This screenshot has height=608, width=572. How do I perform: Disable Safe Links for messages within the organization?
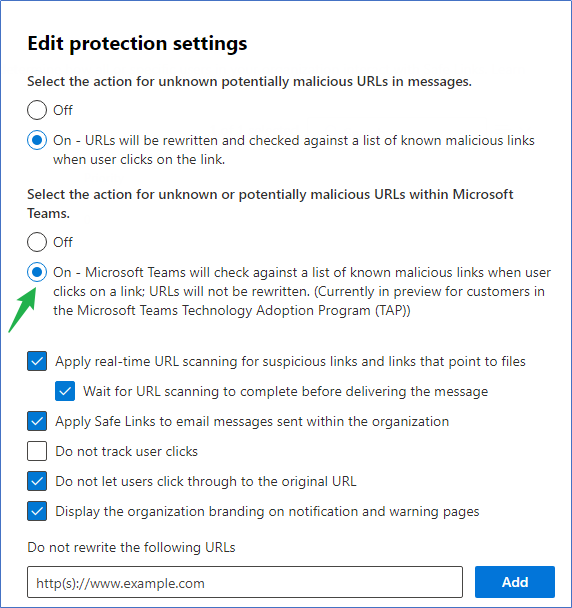click(37, 421)
